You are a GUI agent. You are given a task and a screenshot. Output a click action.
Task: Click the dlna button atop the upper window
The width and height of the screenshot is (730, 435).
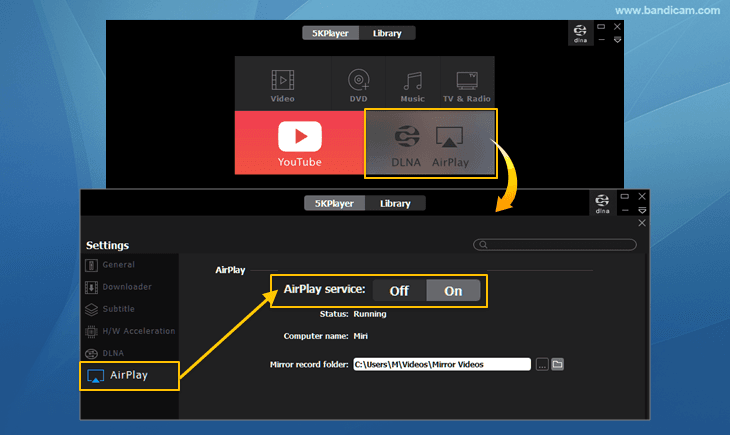tap(580, 33)
